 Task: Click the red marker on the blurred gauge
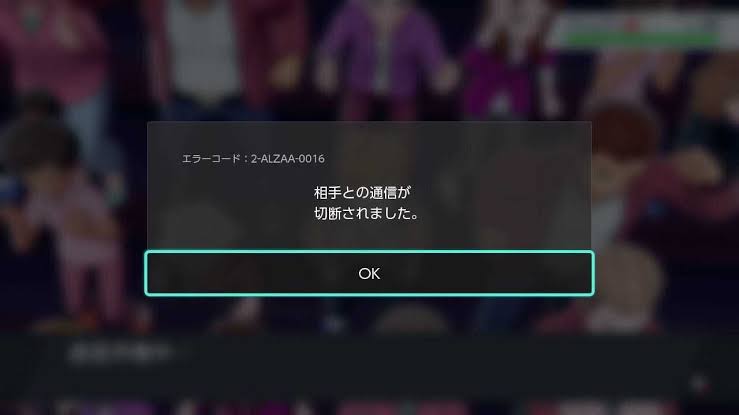point(632,24)
